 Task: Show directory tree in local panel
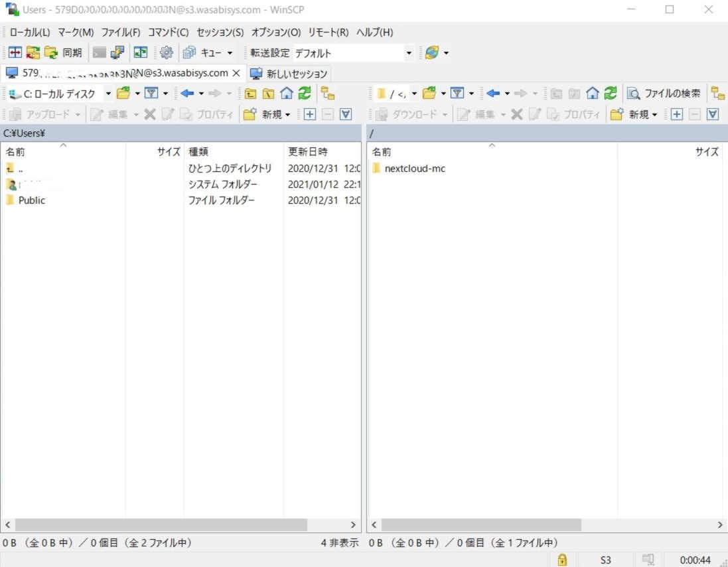pos(328,94)
